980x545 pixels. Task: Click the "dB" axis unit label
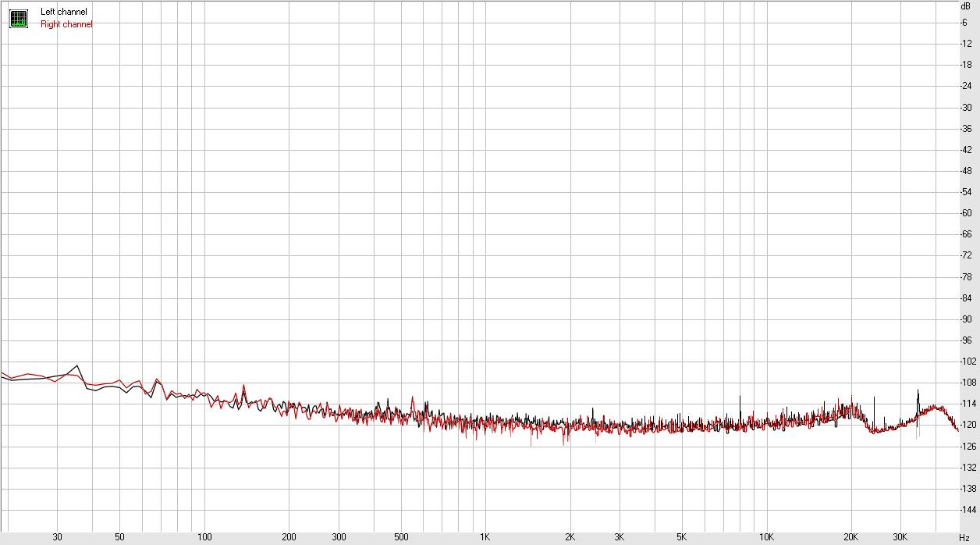click(x=965, y=5)
